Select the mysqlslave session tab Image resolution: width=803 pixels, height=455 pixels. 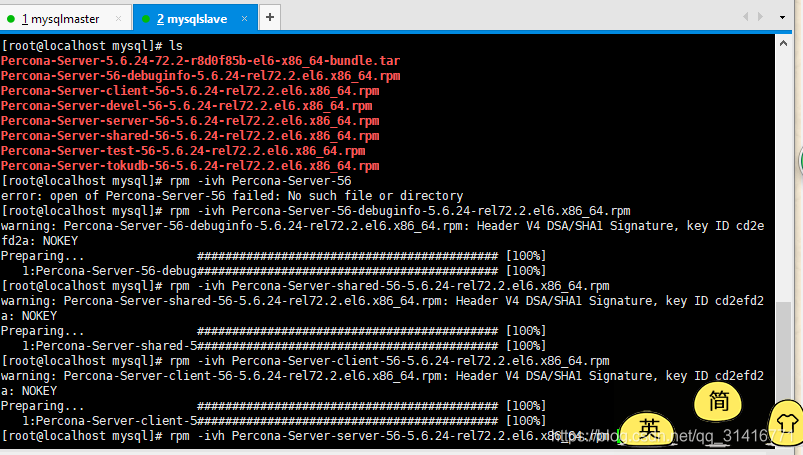click(195, 18)
